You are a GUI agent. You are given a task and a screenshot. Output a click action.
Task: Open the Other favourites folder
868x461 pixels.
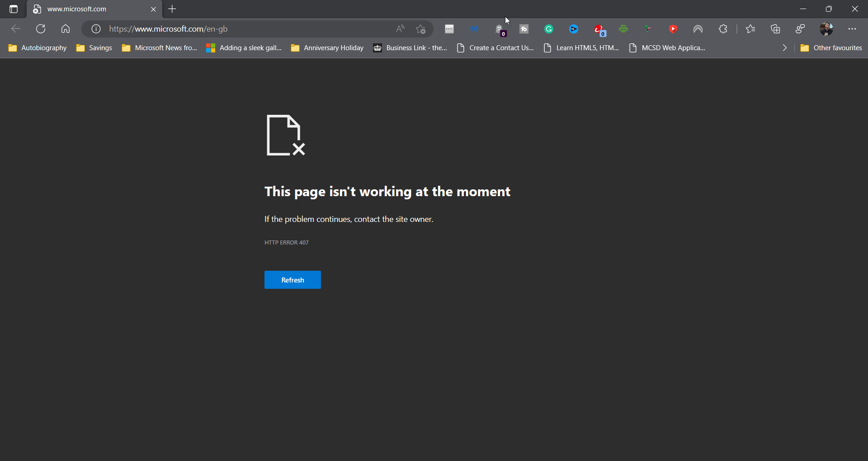click(x=831, y=48)
